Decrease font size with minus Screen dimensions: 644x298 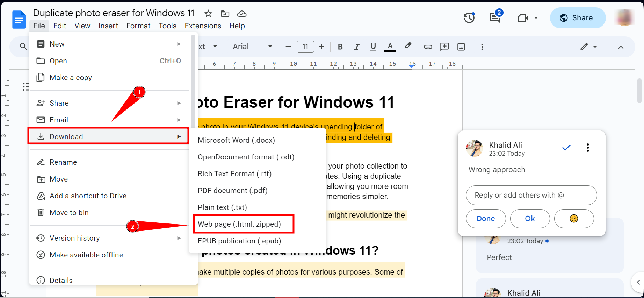(x=288, y=47)
